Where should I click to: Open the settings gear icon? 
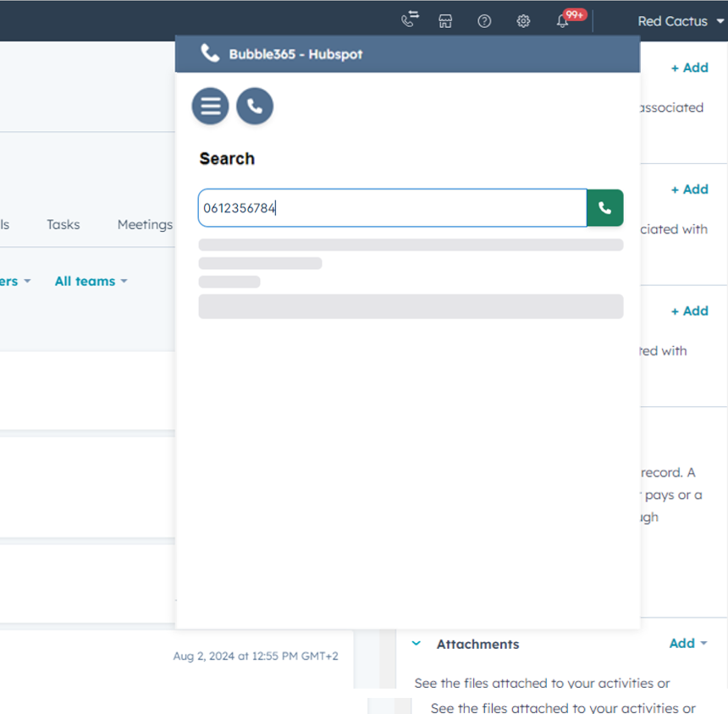pos(523,21)
